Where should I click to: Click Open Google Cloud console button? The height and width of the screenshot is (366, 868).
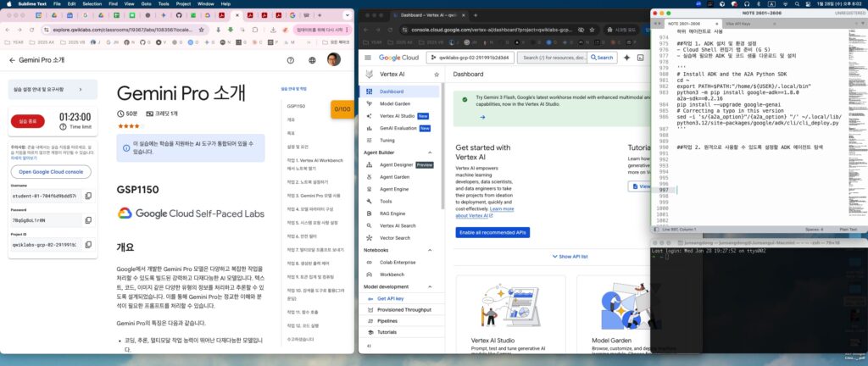[51, 171]
